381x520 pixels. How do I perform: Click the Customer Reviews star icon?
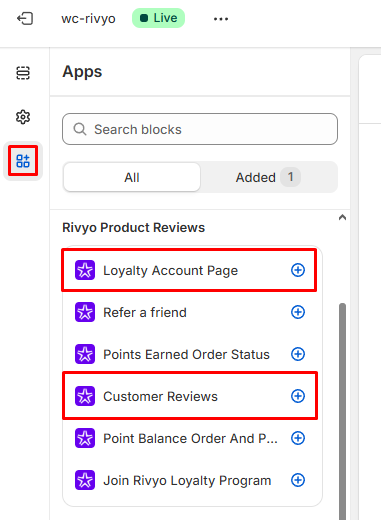point(85,396)
